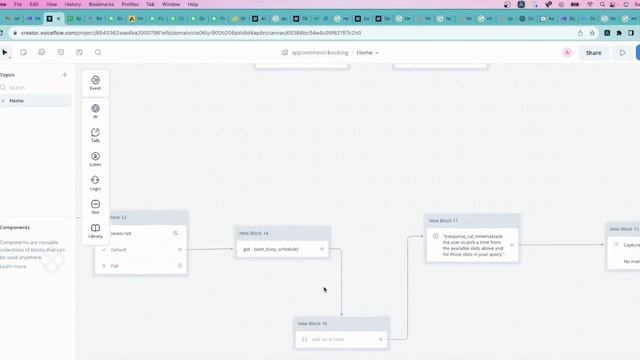Image resolution: width=640 pixels, height=360 pixels.
Task: Open the Edit menu
Action: click(x=34, y=4)
